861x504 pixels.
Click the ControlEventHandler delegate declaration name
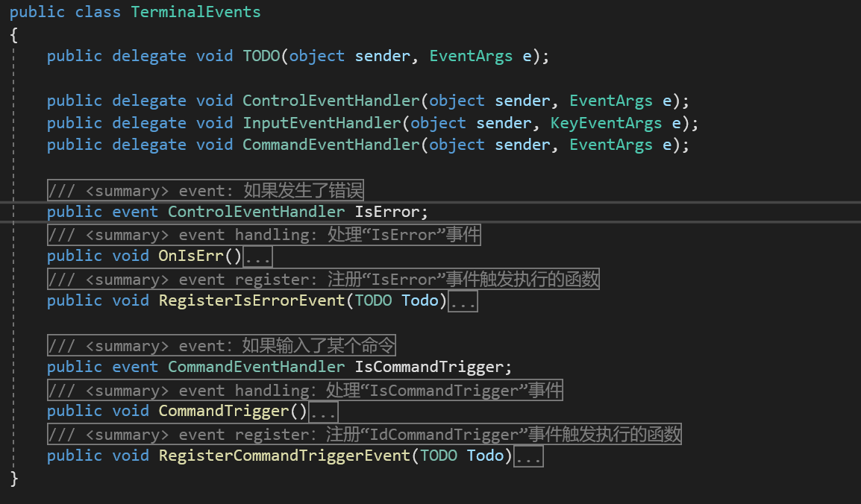[331, 101]
